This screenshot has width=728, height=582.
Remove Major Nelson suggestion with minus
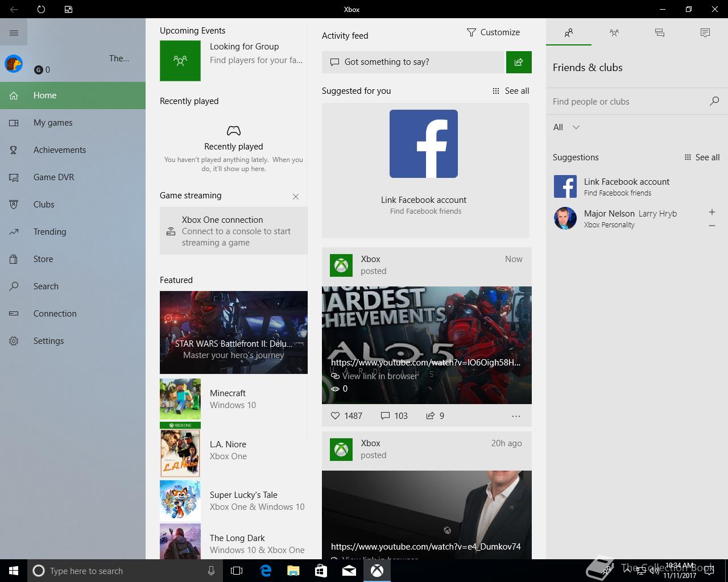(712, 226)
